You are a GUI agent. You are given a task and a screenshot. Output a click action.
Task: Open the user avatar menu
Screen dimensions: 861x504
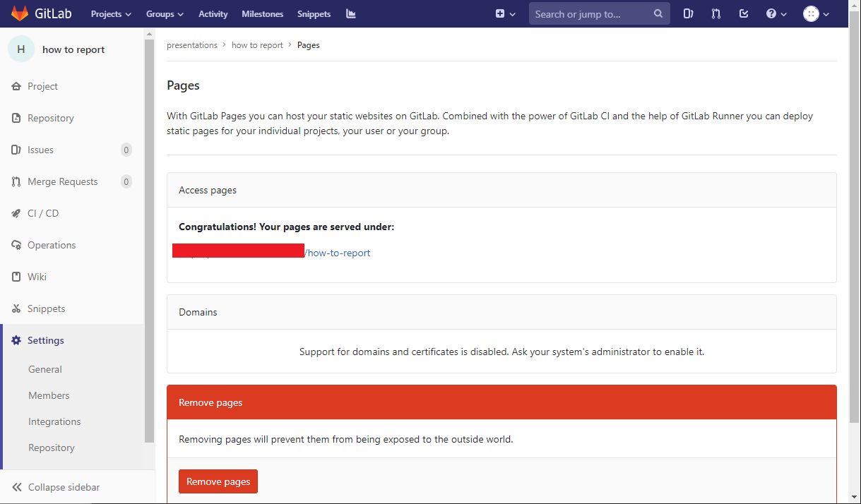[x=816, y=13]
